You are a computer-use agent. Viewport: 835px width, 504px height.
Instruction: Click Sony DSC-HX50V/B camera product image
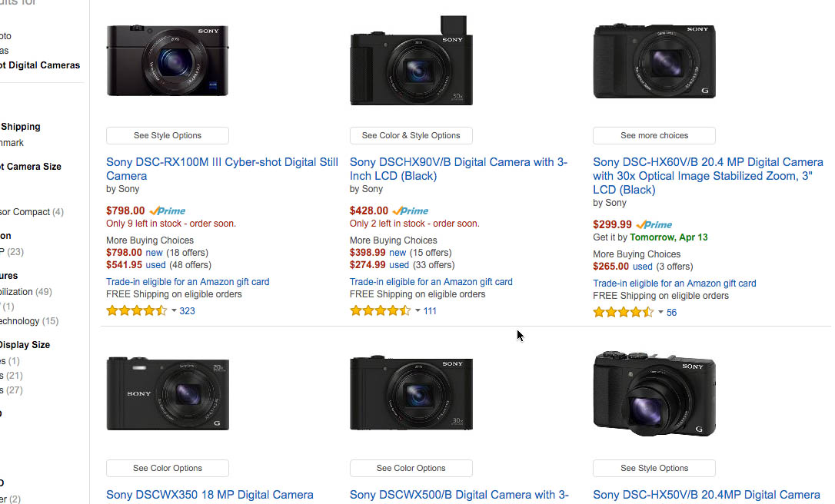654,393
